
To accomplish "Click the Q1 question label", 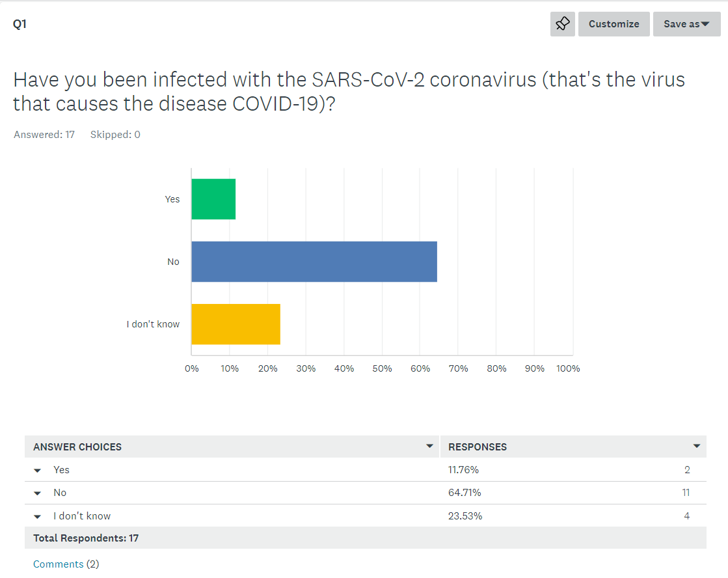I will point(20,24).
